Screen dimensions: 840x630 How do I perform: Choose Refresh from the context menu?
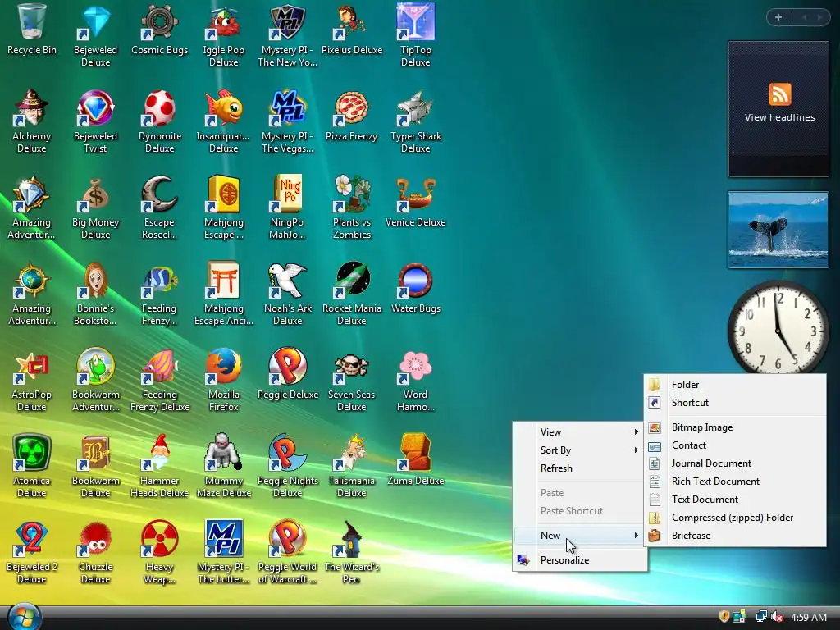pos(580,468)
